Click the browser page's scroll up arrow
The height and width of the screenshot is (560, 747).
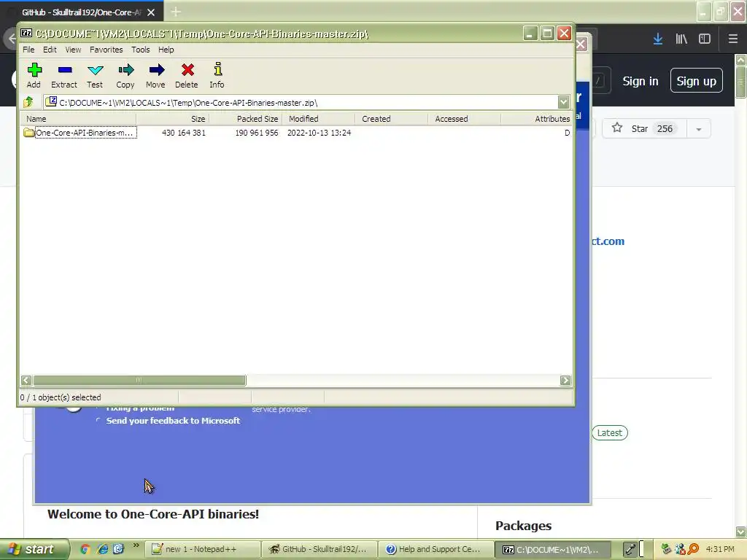tap(741, 60)
